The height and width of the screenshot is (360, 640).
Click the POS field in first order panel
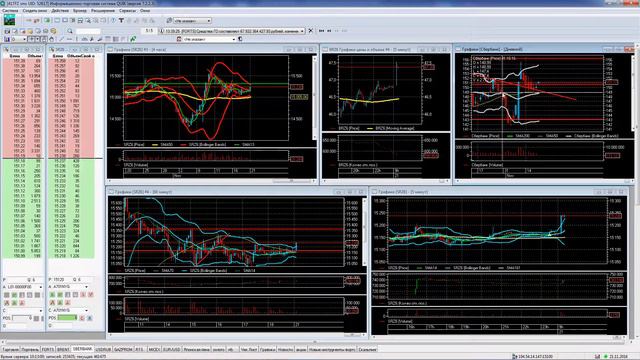pyautogui.click(x=22, y=318)
